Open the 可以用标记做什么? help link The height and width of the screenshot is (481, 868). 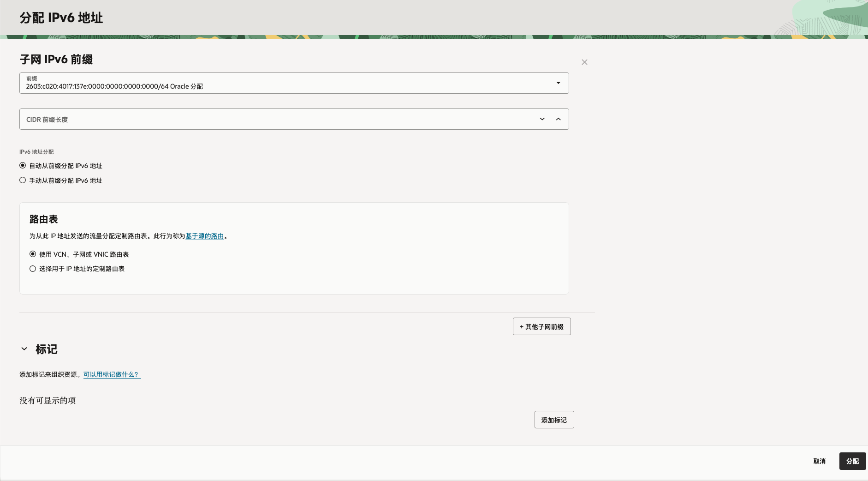112,374
